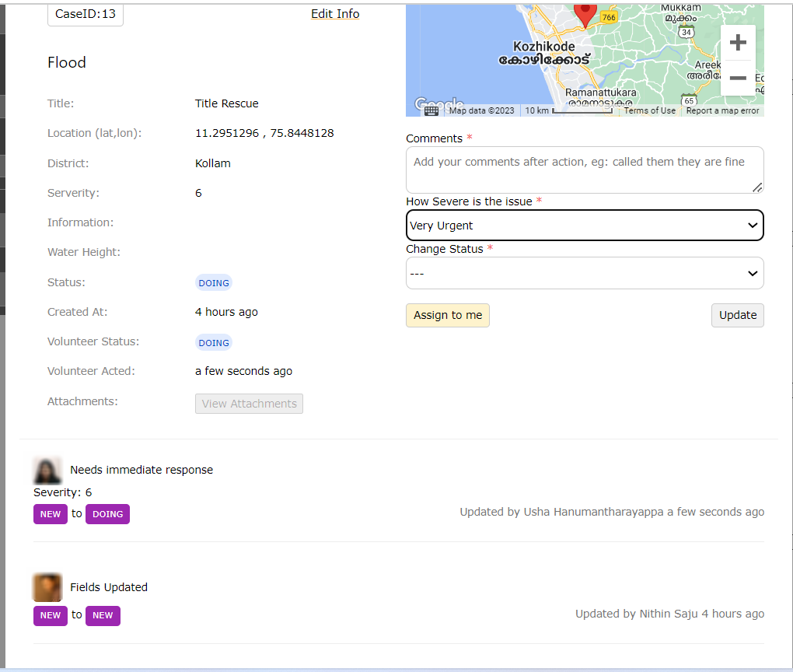Zoom in on the map
This screenshot has height=672, width=793.
[x=738, y=42]
